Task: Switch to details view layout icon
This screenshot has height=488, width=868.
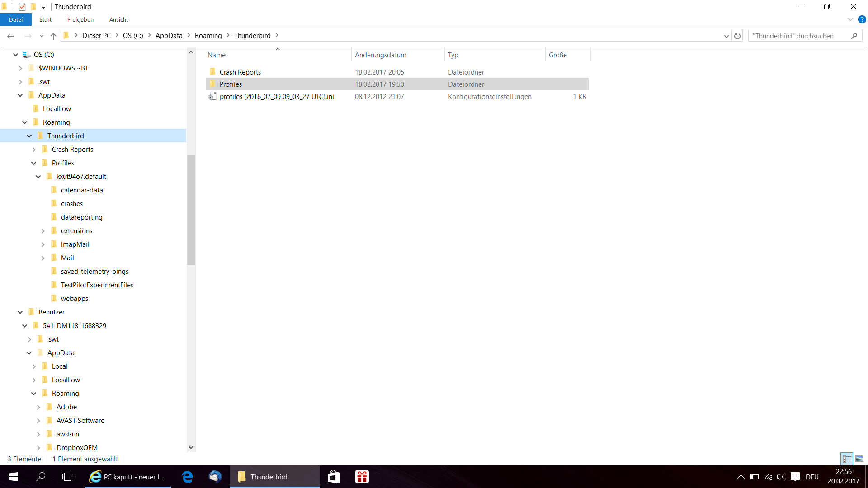Action: pos(847,459)
